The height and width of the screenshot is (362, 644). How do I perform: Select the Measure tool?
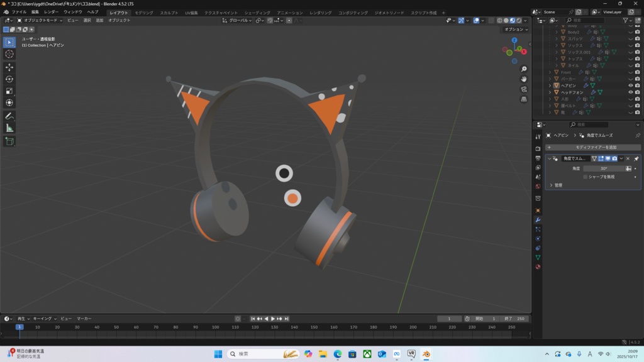point(9,128)
